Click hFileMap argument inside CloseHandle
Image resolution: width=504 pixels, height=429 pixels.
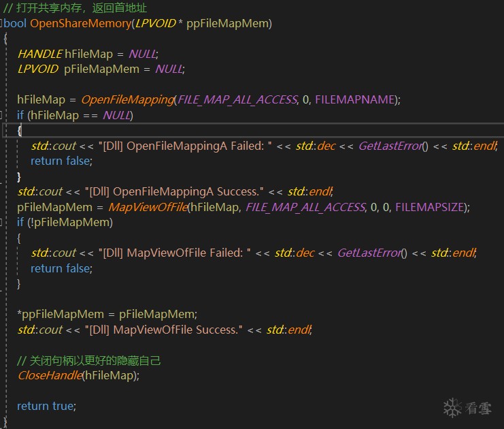(x=110, y=376)
